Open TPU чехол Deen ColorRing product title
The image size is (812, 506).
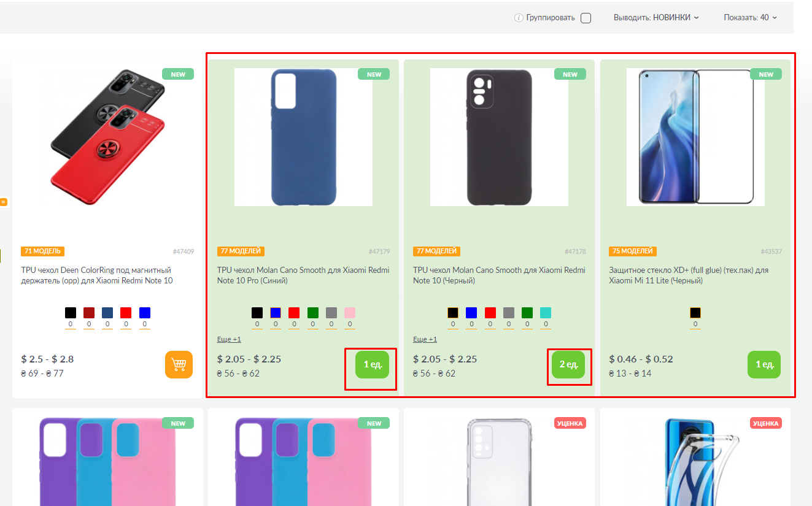pos(96,275)
